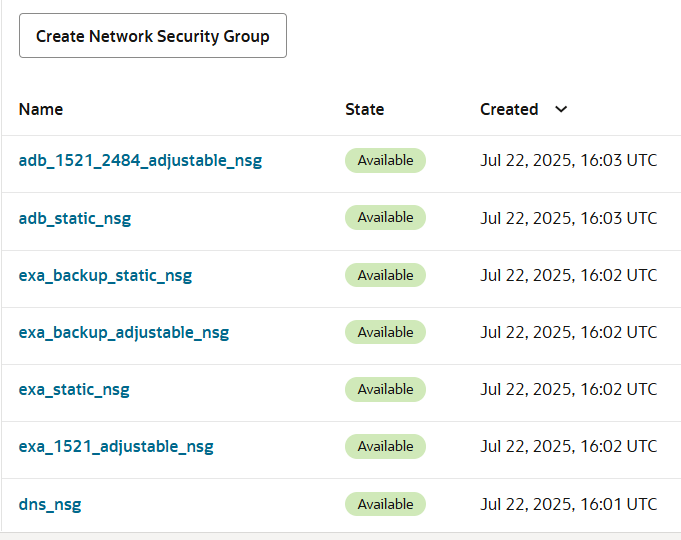Click the created timestamp in the exa_1521_adjustable_nsg row

click(568, 446)
